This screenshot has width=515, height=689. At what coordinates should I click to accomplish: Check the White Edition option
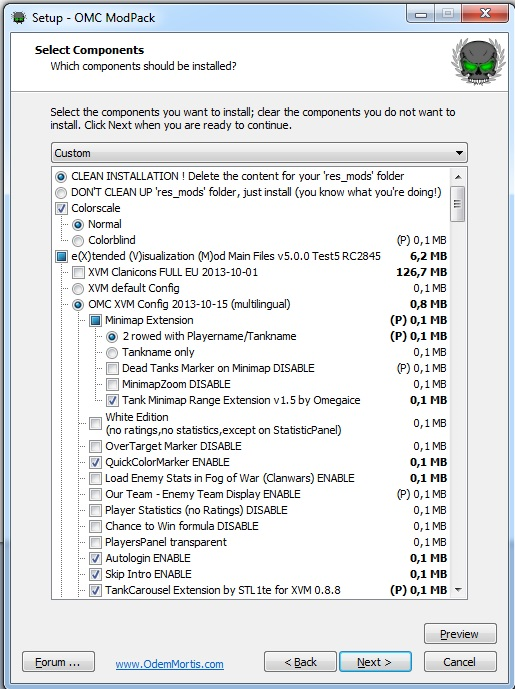(95, 424)
